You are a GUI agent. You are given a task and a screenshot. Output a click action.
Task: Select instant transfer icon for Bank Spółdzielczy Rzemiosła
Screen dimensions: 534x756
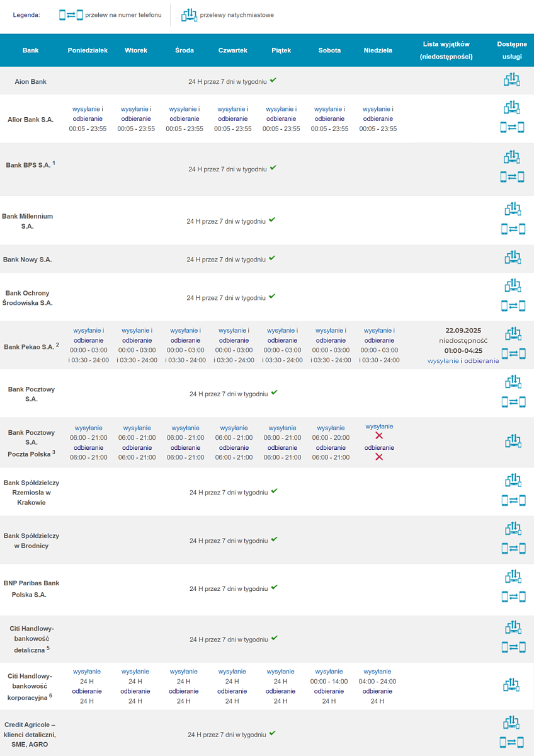tap(513, 481)
